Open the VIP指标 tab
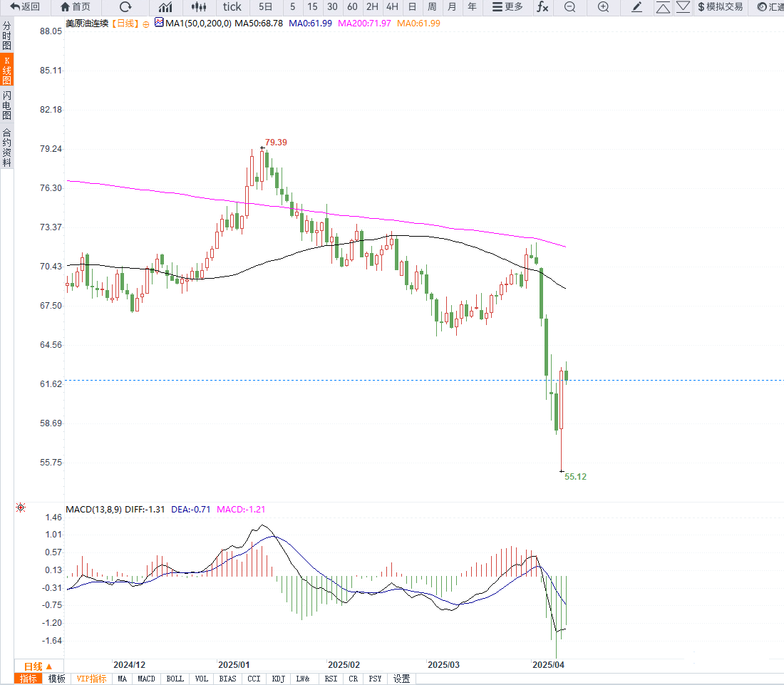 91,679
